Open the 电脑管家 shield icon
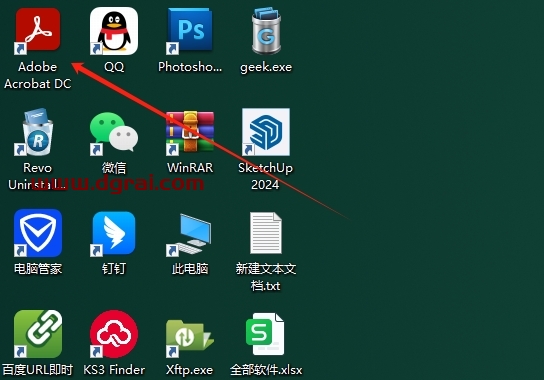This screenshot has height=380, width=544. (x=38, y=233)
